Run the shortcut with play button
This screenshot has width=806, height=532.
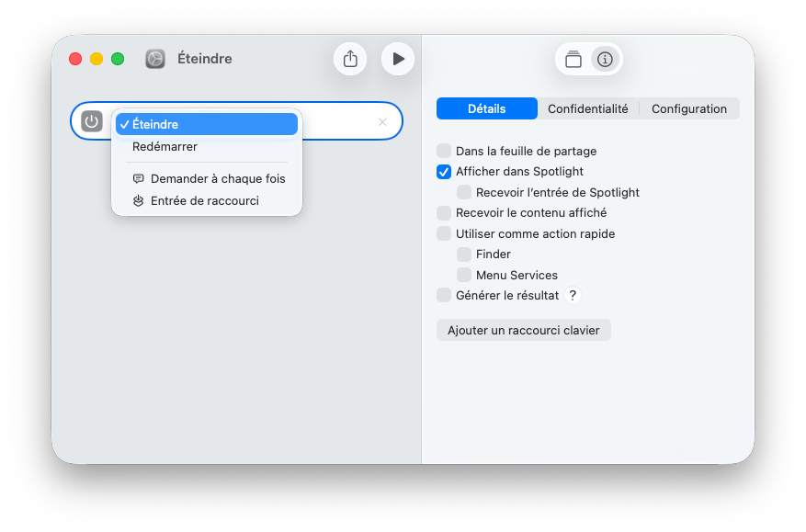click(398, 59)
